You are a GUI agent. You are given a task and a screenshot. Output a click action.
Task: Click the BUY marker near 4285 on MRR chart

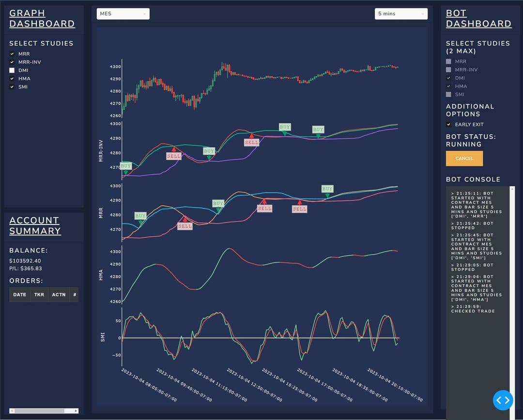[x=140, y=216]
